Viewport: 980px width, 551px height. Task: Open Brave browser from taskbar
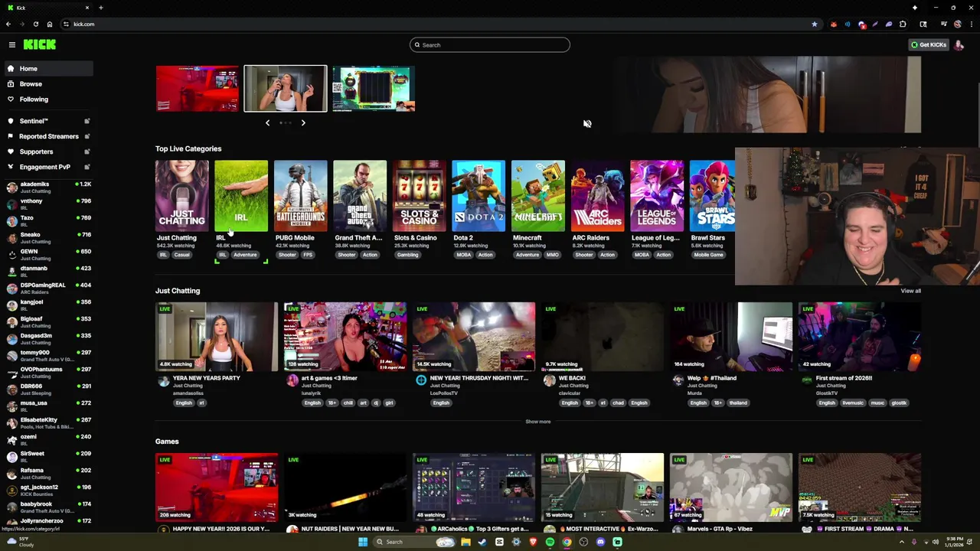[x=533, y=542]
